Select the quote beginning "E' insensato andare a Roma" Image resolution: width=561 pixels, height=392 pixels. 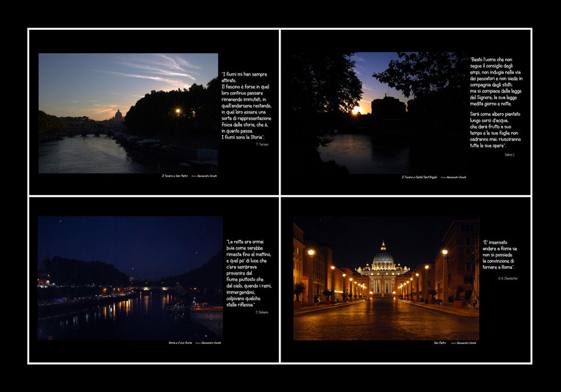(x=500, y=255)
